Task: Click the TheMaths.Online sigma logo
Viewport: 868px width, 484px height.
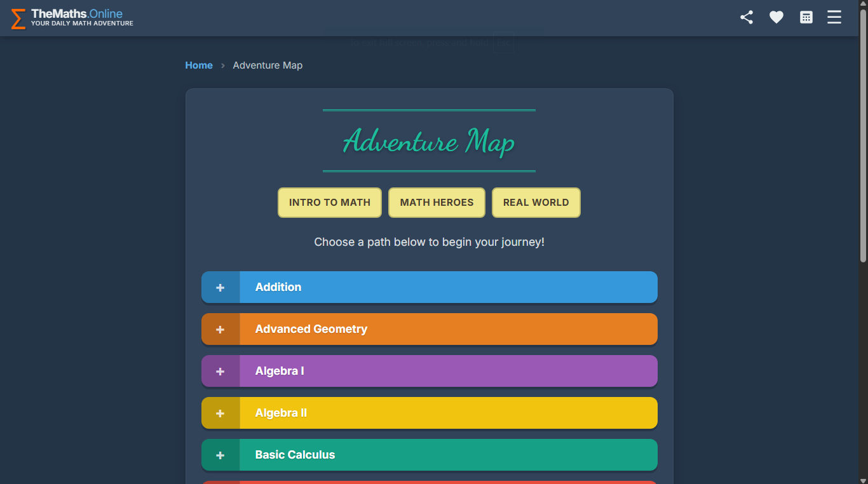Action: click(18, 18)
